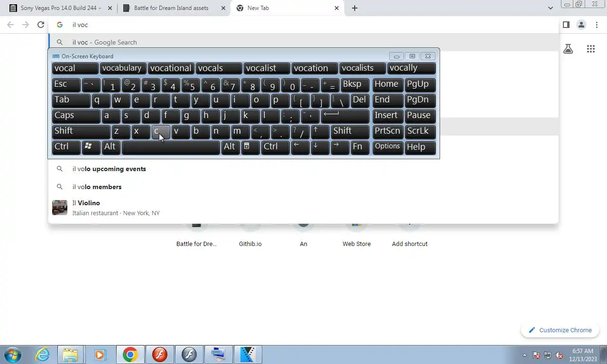Toggle the ScrLk key
The height and width of the screenshot is (364, 607).
tap(420, 132)
